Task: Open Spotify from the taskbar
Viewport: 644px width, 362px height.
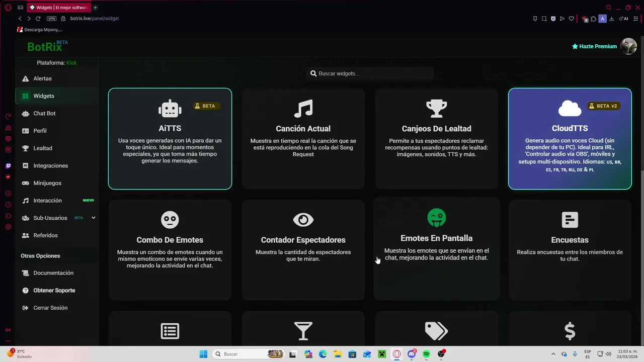Action: click(426, 354)
